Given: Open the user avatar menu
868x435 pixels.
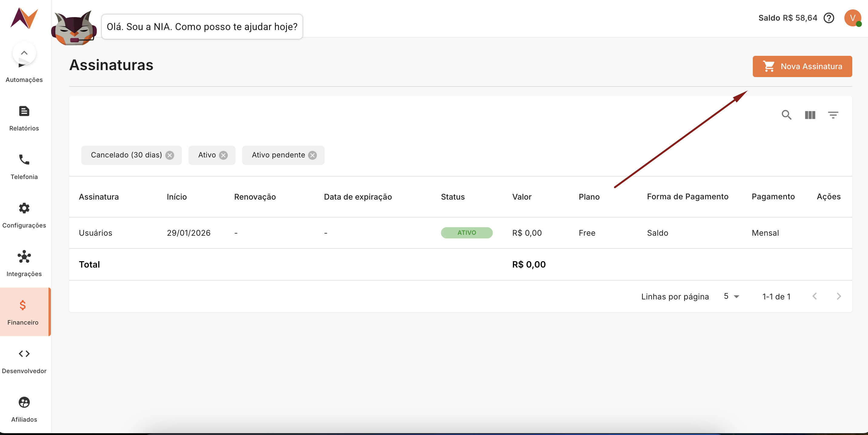Looking at the screenshot, I should click(852, 18).
